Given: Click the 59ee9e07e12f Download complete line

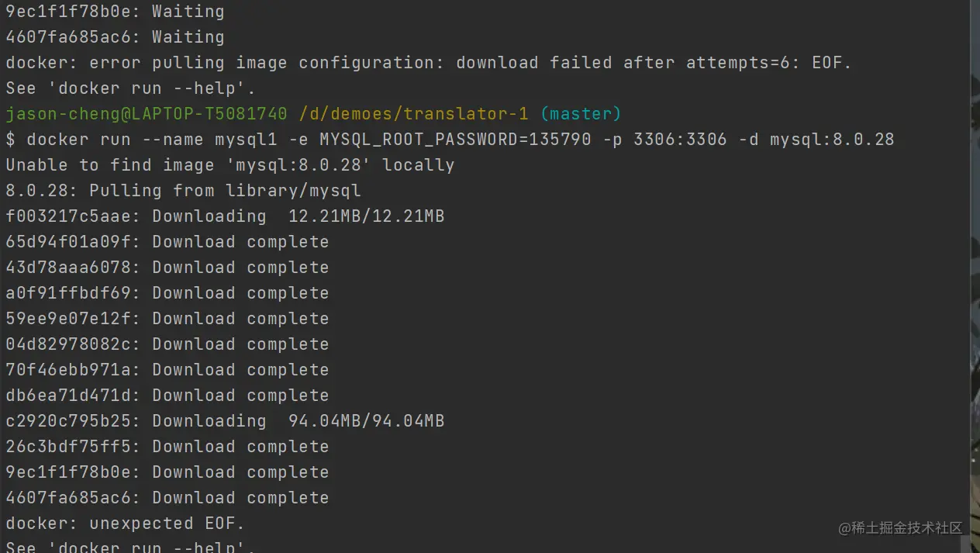Looking at the screenshot, I should click(167, 319).
